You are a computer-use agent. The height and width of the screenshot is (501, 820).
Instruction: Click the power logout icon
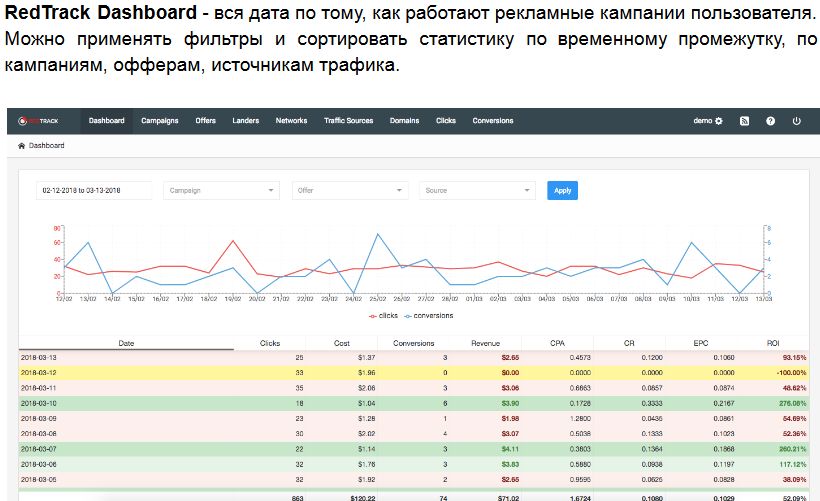click(x=796, y=121)
